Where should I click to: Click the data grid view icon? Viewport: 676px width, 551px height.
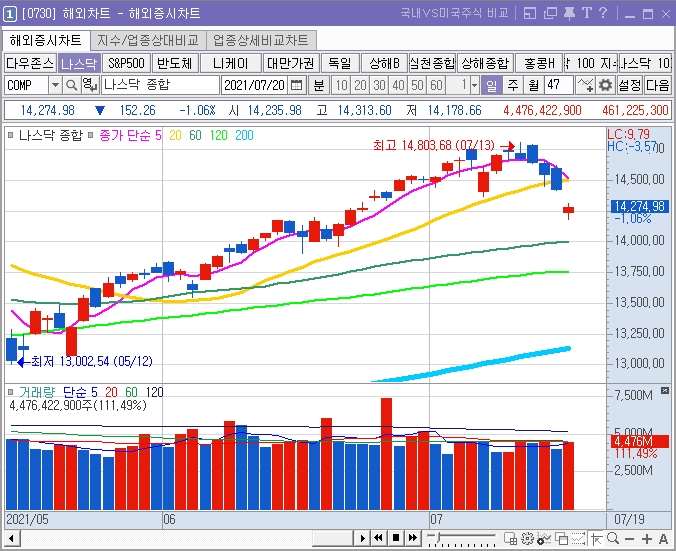click(x=510, y=538)
